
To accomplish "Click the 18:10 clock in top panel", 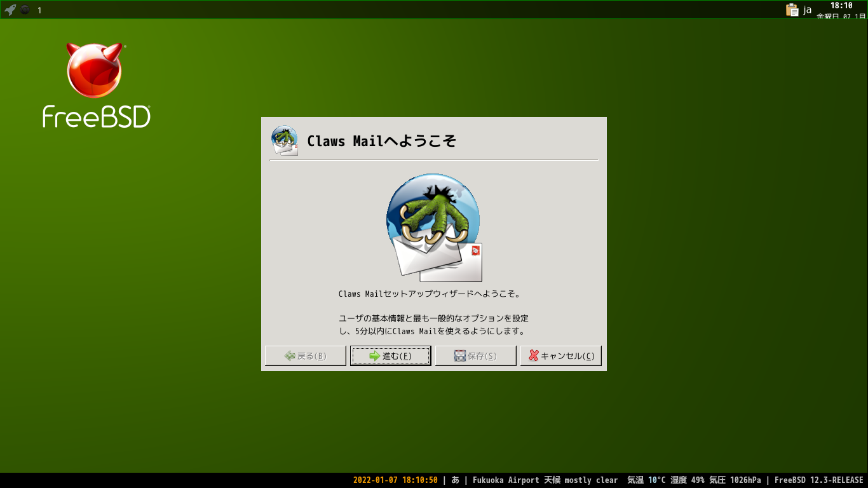I will pos(841,5).
